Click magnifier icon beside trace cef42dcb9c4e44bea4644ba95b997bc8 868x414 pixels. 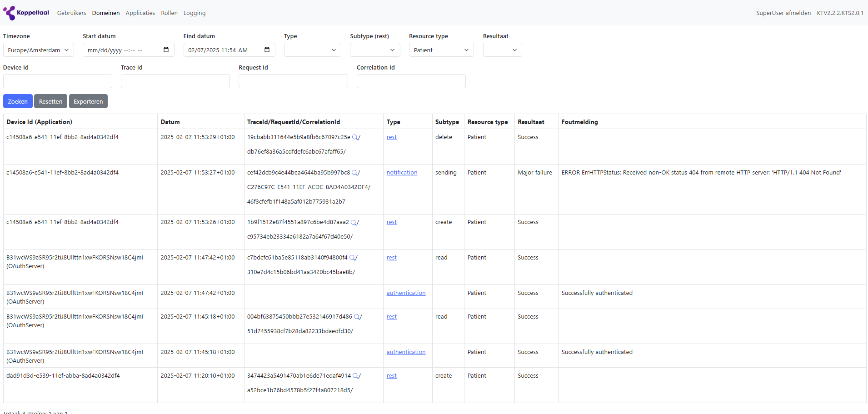pos(355,173)
